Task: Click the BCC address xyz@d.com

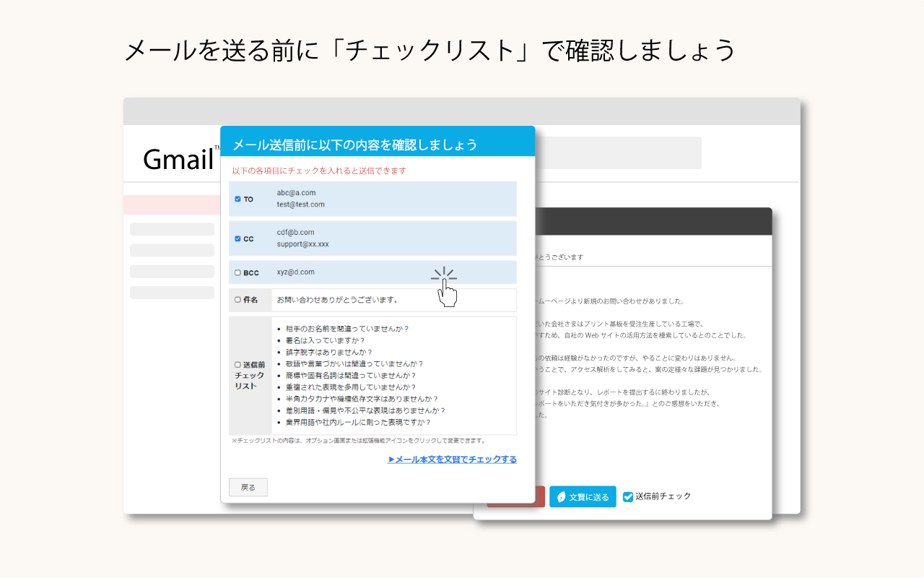Action: (x=295, y=272)
